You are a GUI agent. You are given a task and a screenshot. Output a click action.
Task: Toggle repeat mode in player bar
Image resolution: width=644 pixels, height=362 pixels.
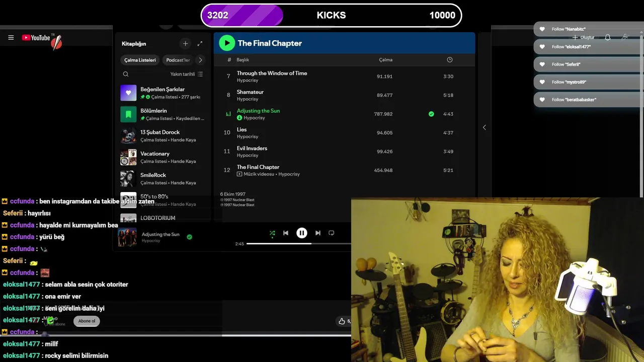pyautogui.click(x=331, y=233)
